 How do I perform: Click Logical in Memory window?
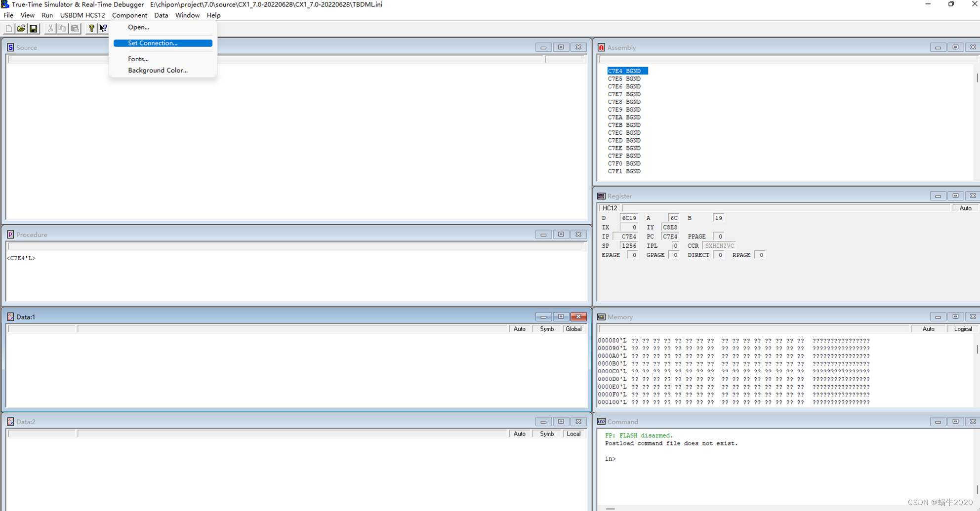963,329
